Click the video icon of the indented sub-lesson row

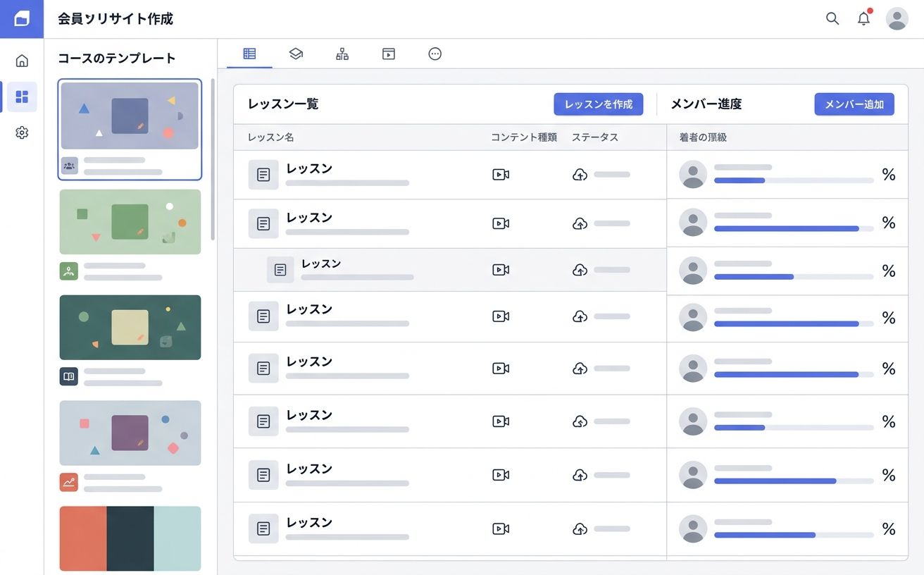(x=501, y=270)
